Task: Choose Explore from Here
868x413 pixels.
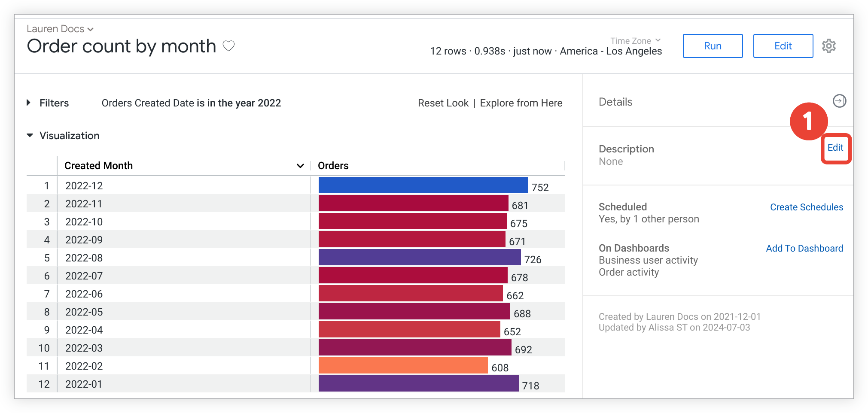Action: (521, 103)
